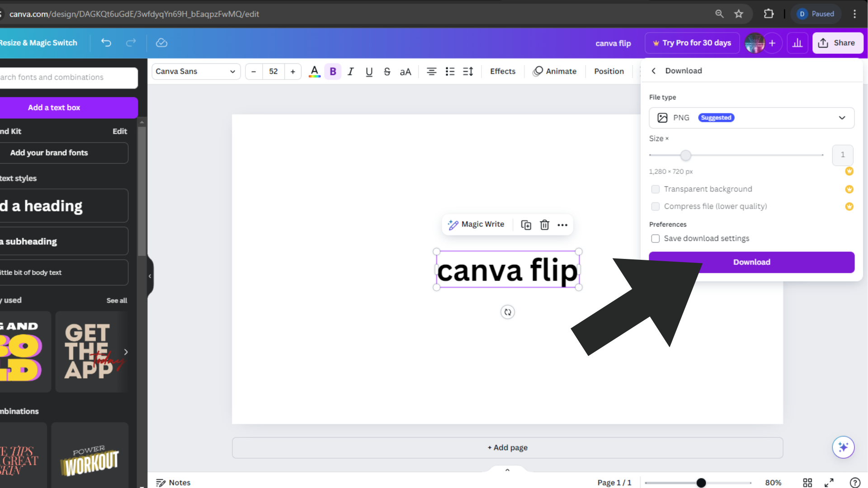Decrease font size with minus button
The image size is (868, 488).
254,71
